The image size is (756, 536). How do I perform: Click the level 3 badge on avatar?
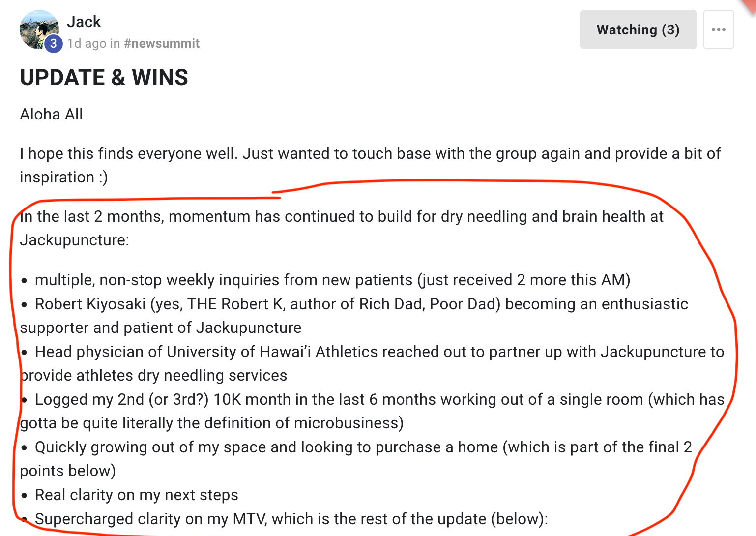[x=54, y=44]
